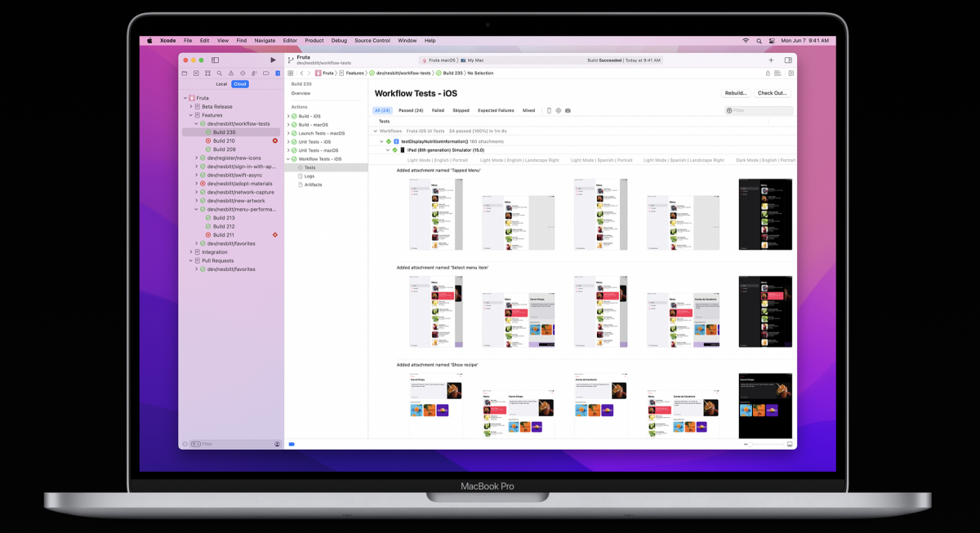This screenshot has width=980, height=533.
Task: Open the Source Control menu
Action: (x=372, y=40)
